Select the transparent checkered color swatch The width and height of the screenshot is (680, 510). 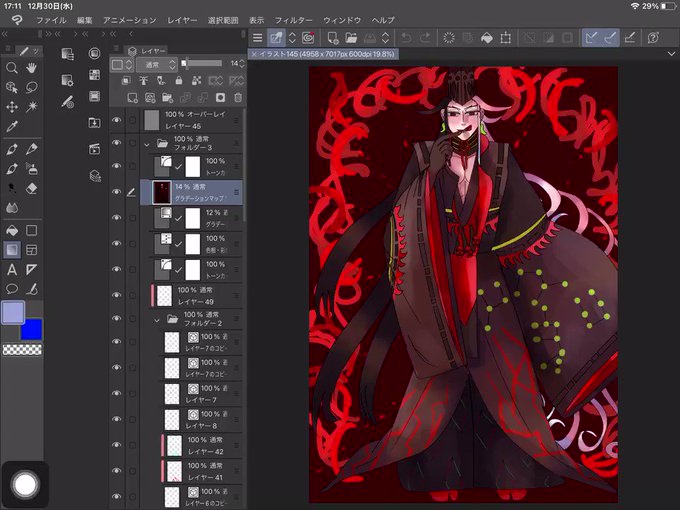coord(22,350)
